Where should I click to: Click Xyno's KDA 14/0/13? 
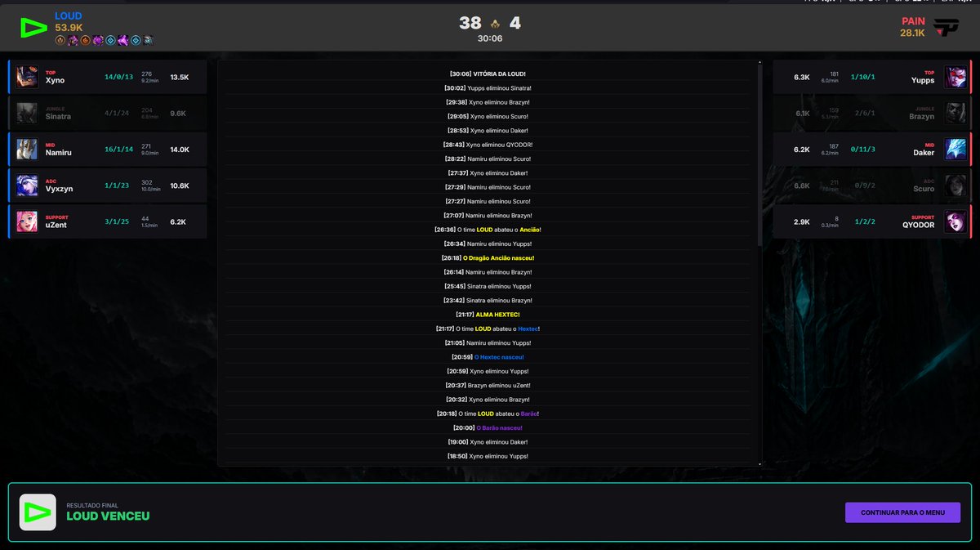118,77
